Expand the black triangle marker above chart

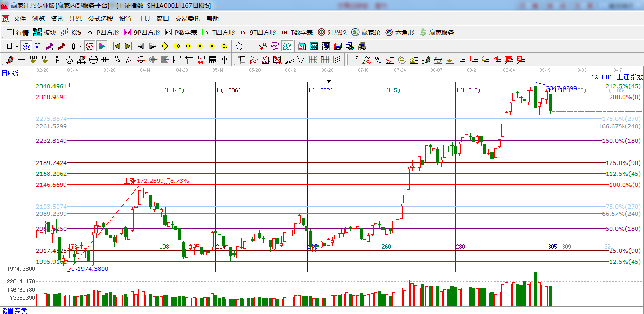coord(328,81)
